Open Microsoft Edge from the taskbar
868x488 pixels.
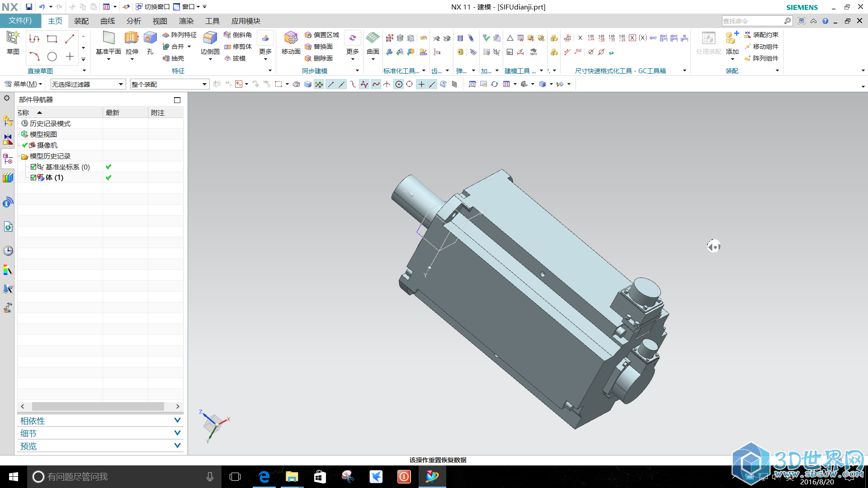point(264,477)
